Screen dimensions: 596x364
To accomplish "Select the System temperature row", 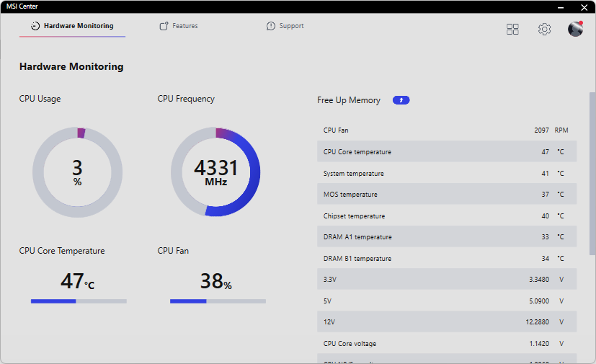I will click(x=446, y=174).
